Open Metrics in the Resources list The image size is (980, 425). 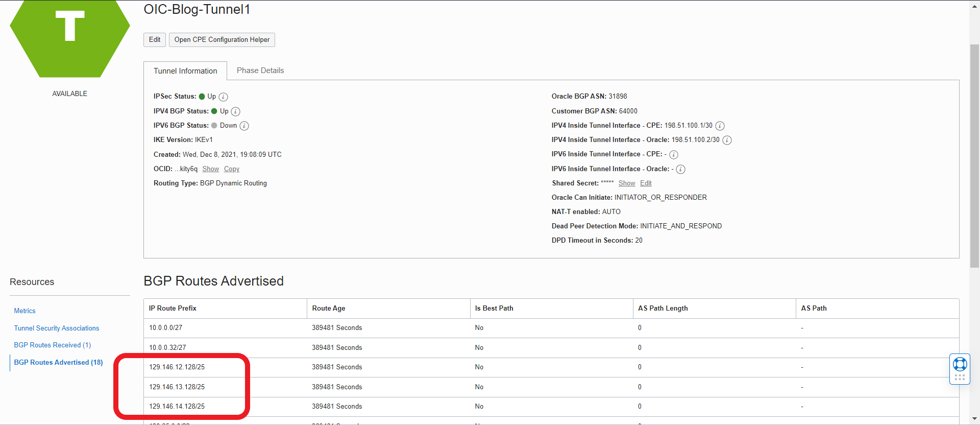point(24,311)
